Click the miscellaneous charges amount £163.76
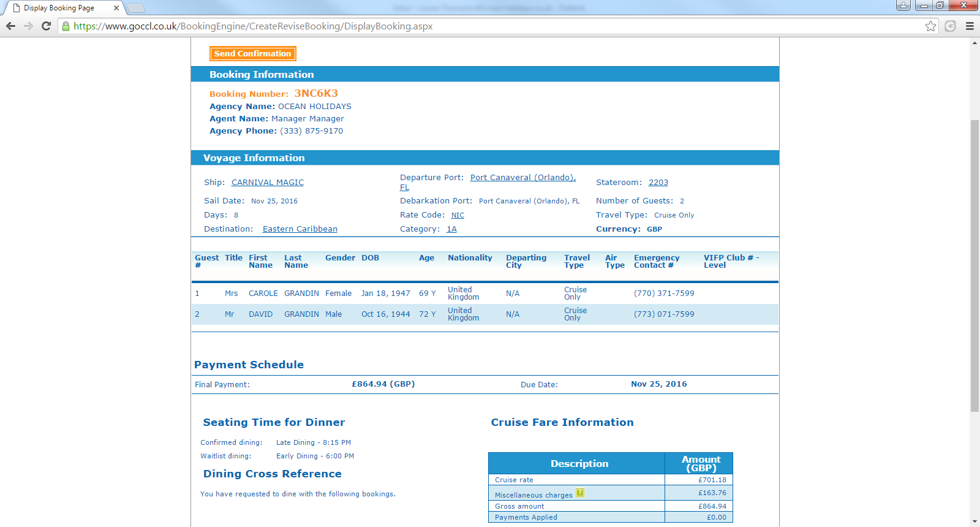This screenshot has width=980, height=527. click(712, 493)
